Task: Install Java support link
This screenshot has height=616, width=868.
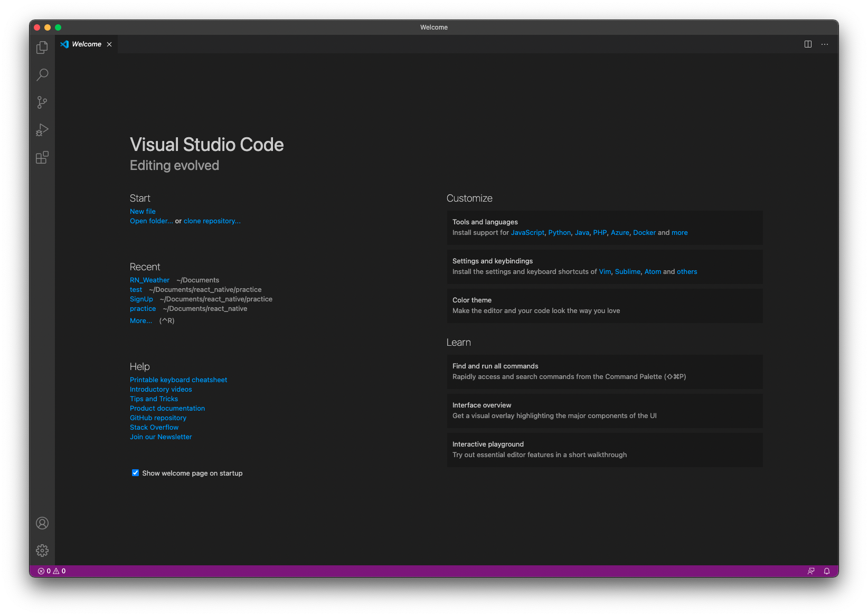Action: pos(582,233)
